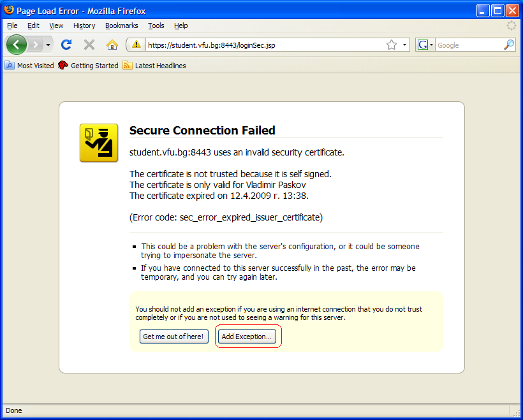
Task: Open the Most Visited bookmarks folder
Action: 29,66
